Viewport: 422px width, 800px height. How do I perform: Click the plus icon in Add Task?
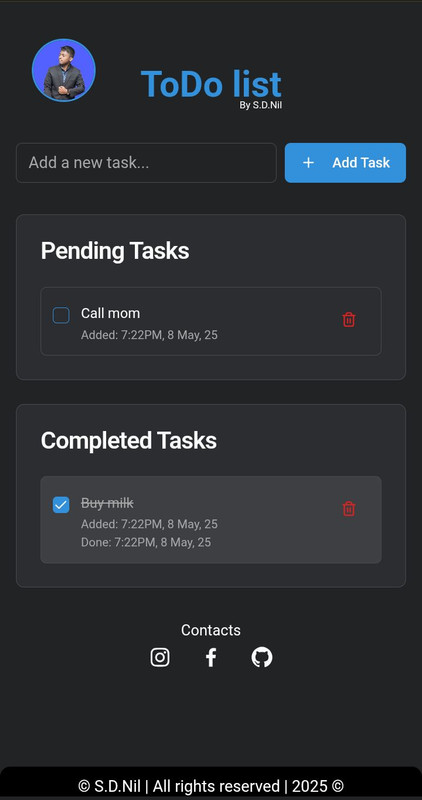(x=308, y=163)
